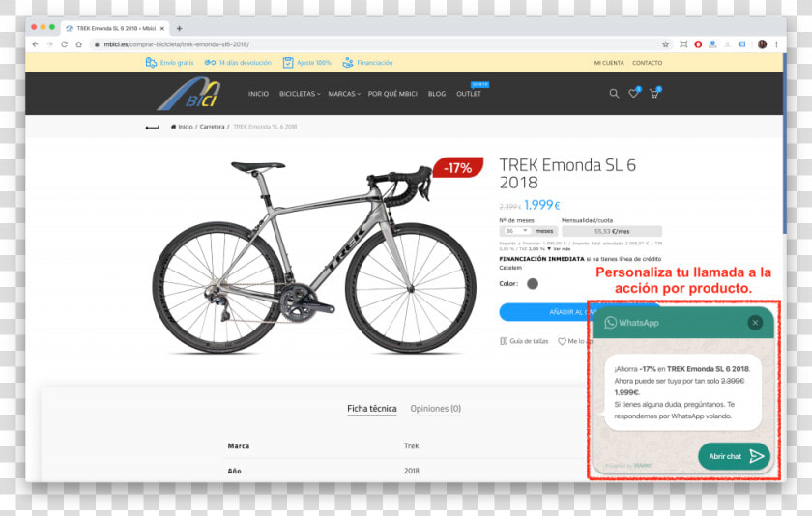Viewport: 812px width, 516px height.
Task: Click the address bar URL
Action: [x=176, y=44]
